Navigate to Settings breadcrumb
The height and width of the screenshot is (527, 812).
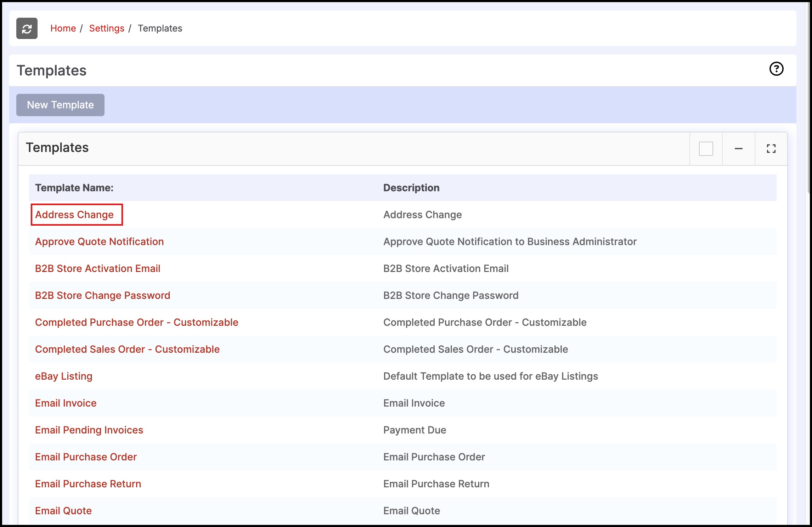pyautogui.click(x=107, y=28)
